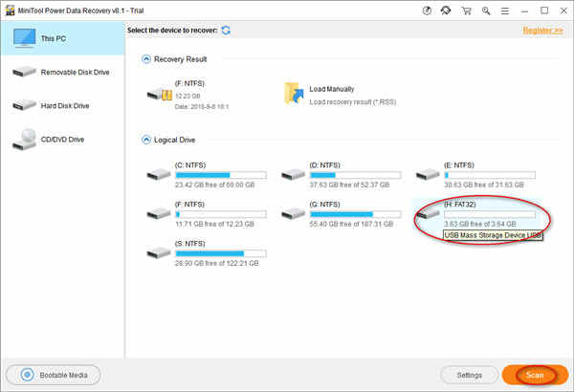Click the disc icon in Bootable Media
The height and width of the screenshot is (392, 574).
pyautogui.click(x=28, y=375)
